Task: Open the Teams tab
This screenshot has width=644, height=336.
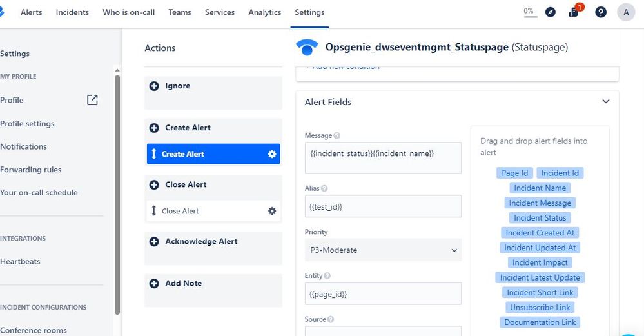Action: (180, 12)
